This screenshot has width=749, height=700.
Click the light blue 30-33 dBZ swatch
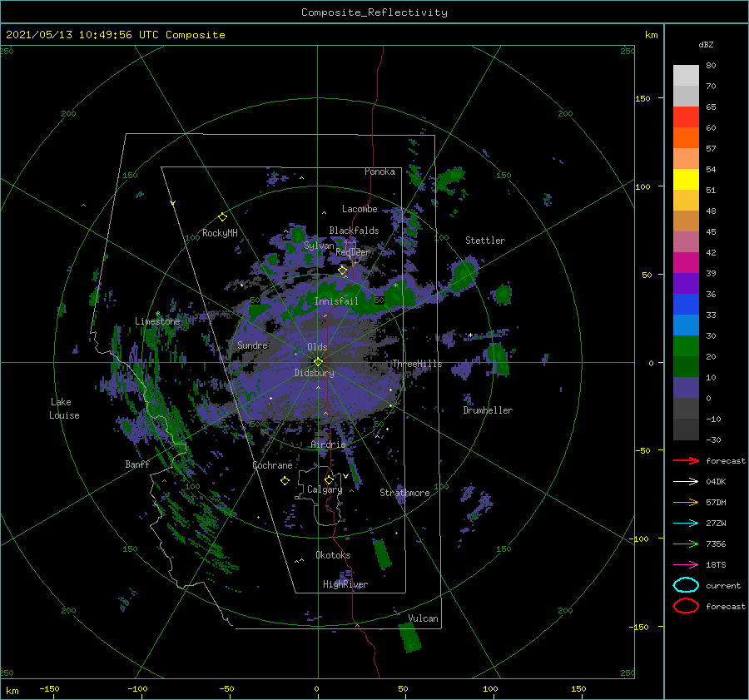tap(686, 325)
